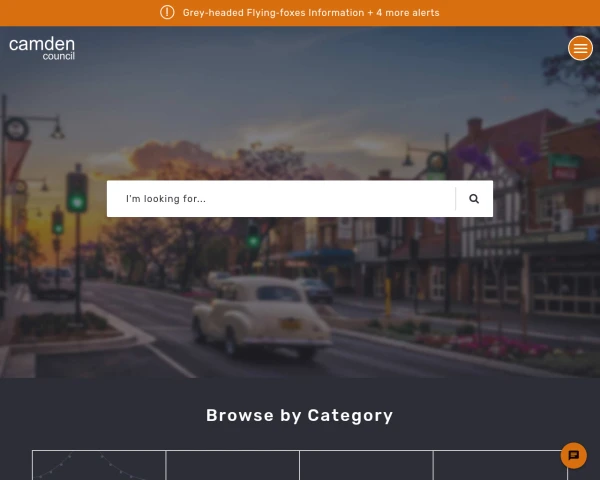Select the fourth Browse by Category tile
The width and height of the screenshot is (600, 480).
[500, 465]
